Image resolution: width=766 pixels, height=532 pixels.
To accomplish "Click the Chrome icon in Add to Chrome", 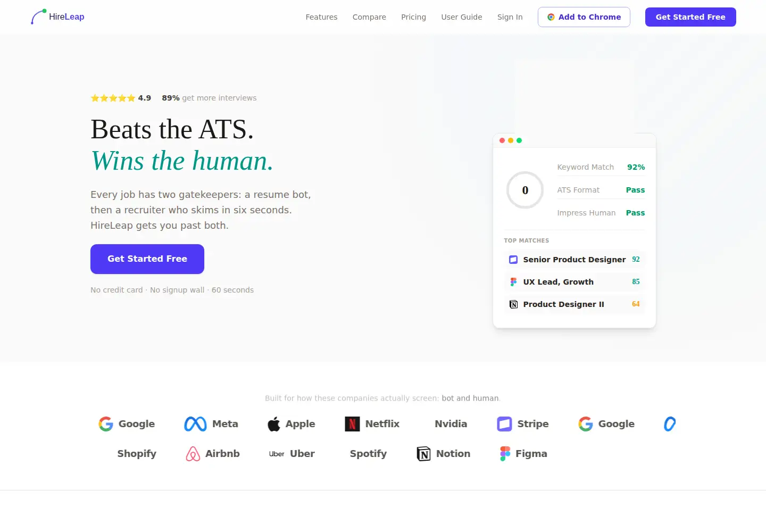I will point(551,17).
